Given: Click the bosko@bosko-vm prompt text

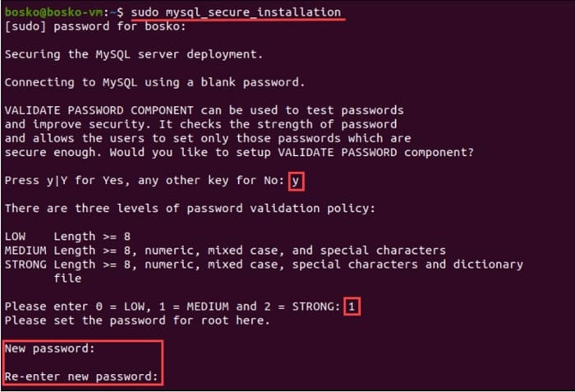Looking at the screenshot, I should pos(53,12).
